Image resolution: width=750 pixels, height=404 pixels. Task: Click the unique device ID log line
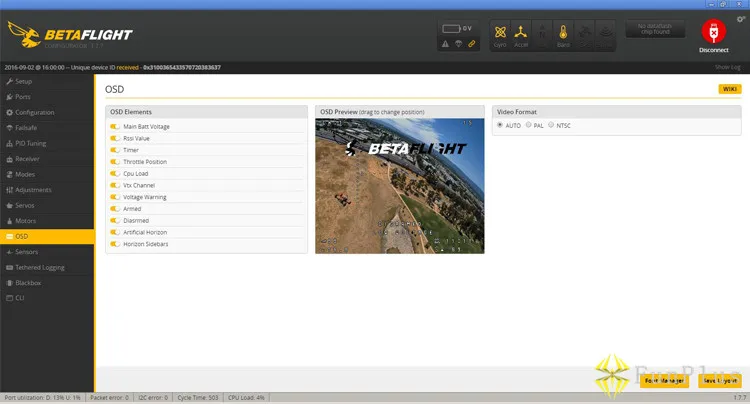tap(112, 67)
